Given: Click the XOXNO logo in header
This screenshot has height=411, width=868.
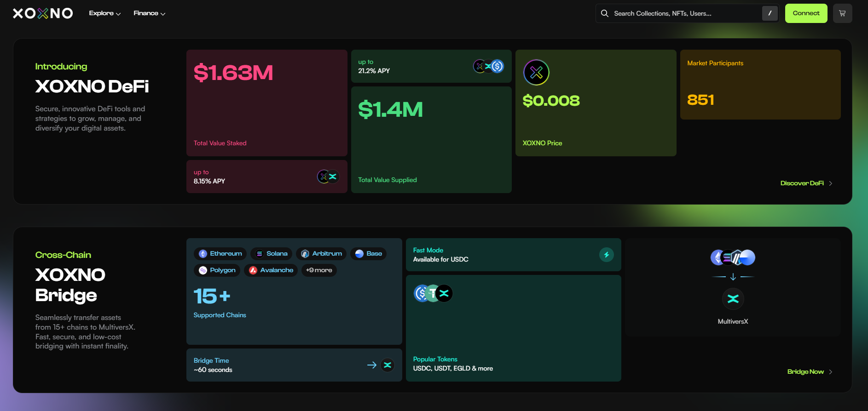Looking at the screenshot, I should coord(43,13).
